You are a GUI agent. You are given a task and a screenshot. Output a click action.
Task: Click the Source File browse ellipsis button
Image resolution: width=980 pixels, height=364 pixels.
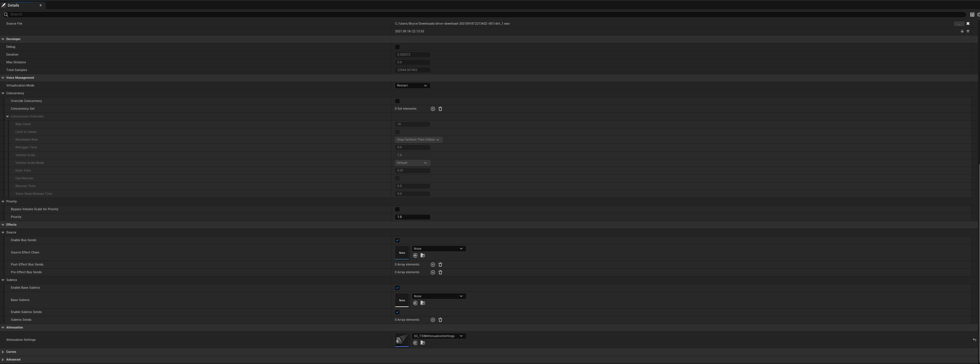959,23
